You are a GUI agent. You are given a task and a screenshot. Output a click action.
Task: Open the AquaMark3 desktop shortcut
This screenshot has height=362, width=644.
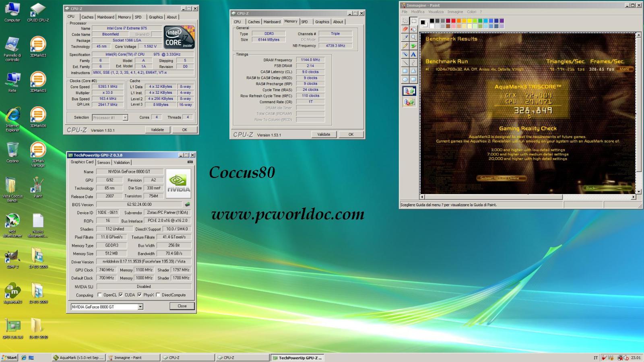pyautogui.click(x=12, y=294)
